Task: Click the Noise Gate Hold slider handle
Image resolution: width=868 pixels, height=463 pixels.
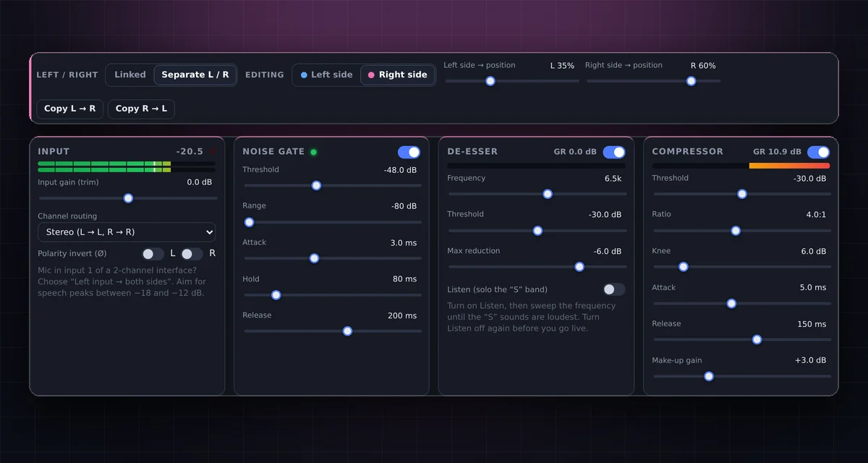Action: tap(276, 295)
